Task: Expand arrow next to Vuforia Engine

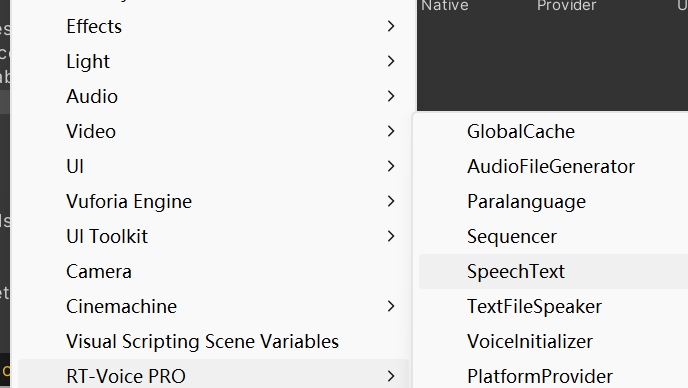Action: coord(391,201)
